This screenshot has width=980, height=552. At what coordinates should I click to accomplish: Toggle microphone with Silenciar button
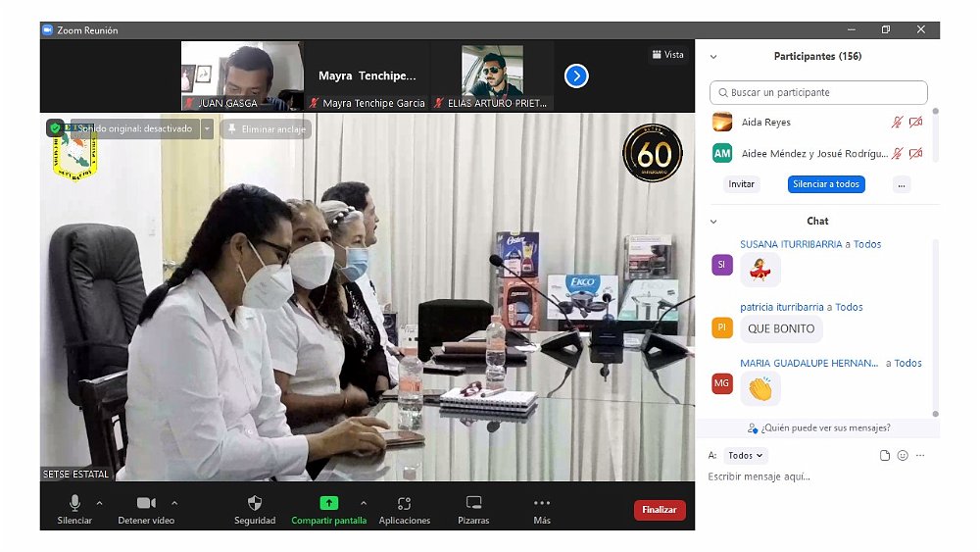74,503
